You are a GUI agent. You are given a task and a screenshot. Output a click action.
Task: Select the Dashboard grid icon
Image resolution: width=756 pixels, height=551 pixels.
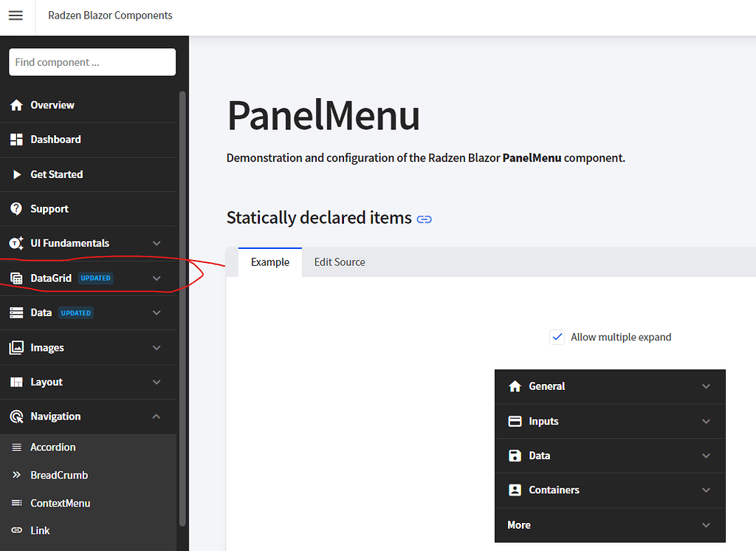tap(16, 140)
